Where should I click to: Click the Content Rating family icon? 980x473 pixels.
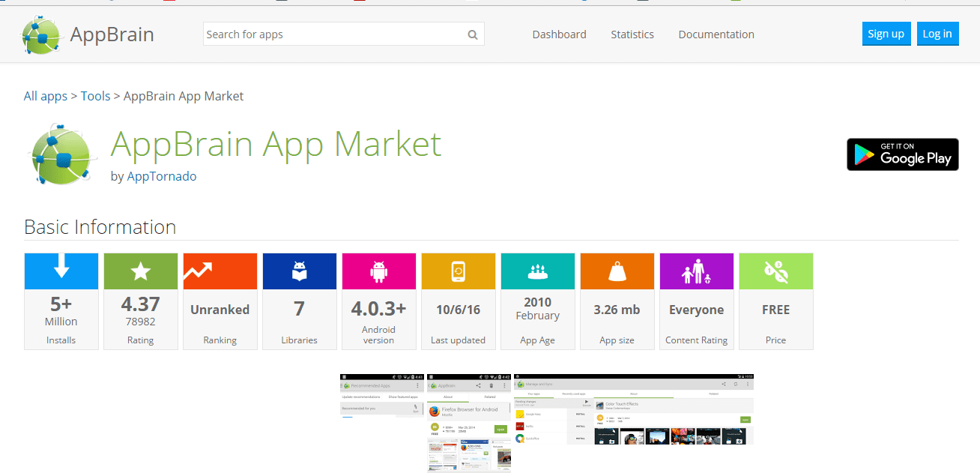point(697,271)
